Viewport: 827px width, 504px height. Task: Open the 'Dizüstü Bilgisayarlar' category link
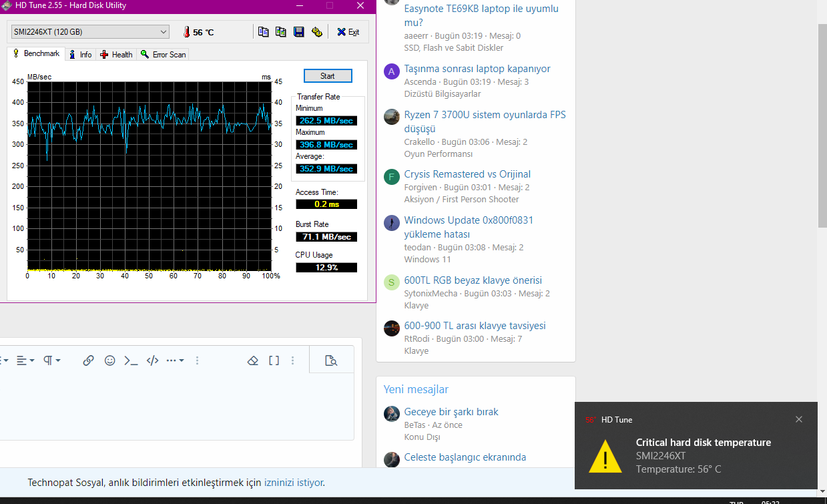[443, 94]
